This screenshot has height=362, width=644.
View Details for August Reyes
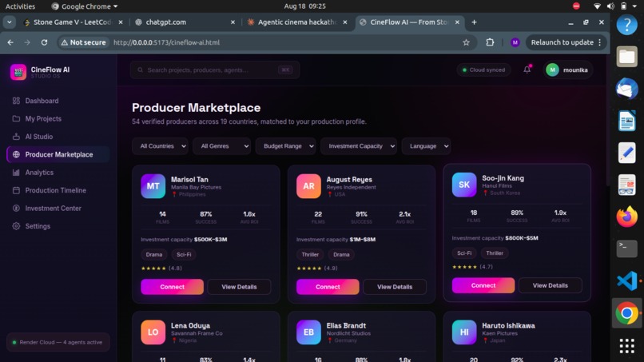click(395, 287)
